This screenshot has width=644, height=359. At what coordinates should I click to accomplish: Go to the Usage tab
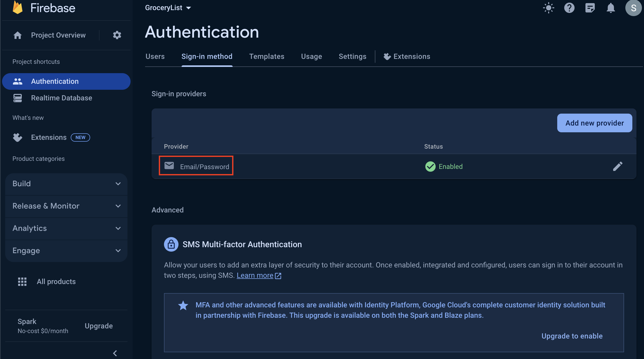(311, 57)
